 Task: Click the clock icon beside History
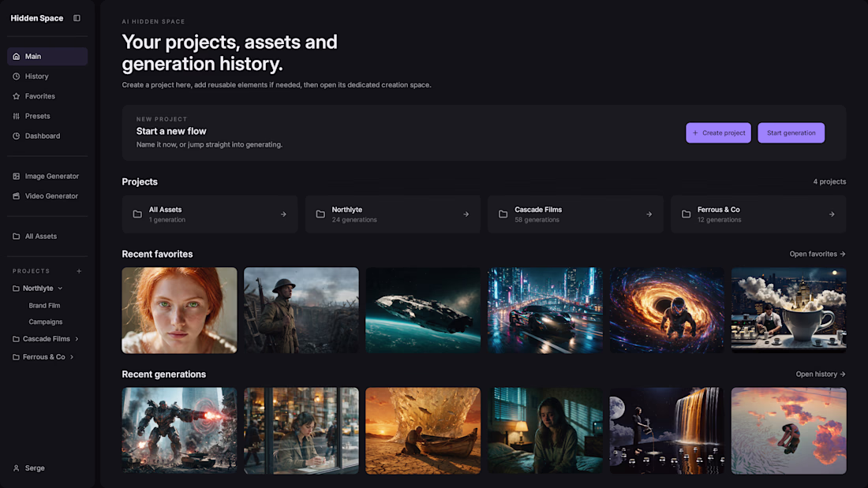[16, 76]
